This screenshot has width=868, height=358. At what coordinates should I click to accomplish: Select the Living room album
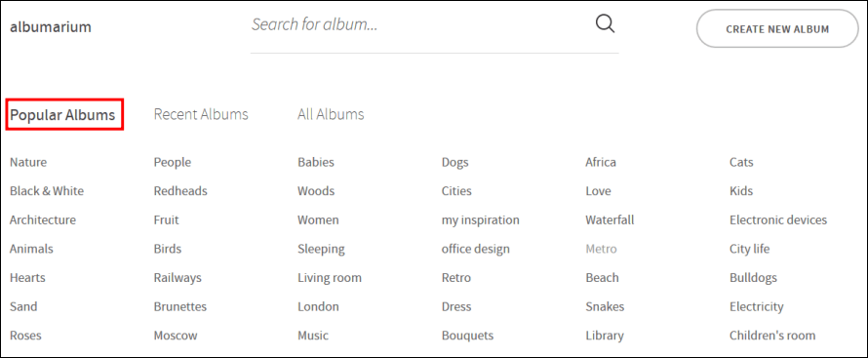click(330, 278)
